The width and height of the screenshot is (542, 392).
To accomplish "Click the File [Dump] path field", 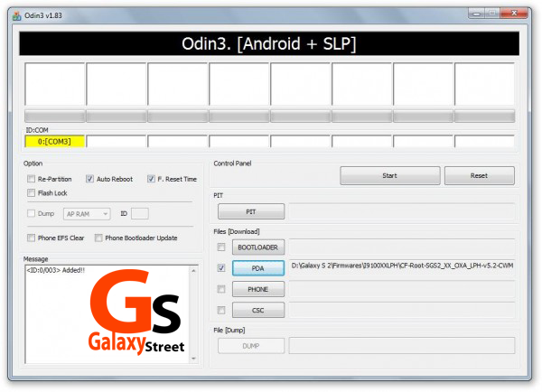I will point(402,346).
